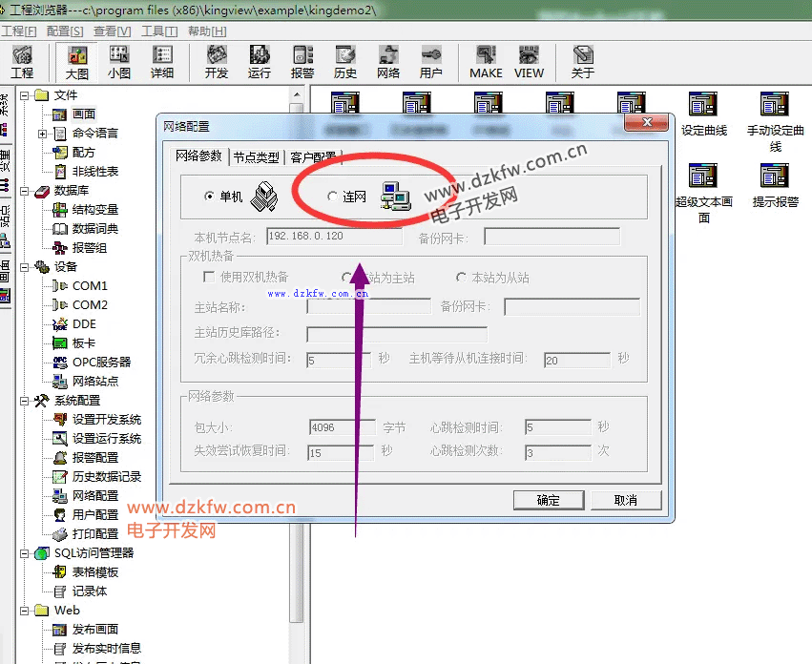
Task: Collapse the 数据库 tree node
Action: (x=25, y=191)
